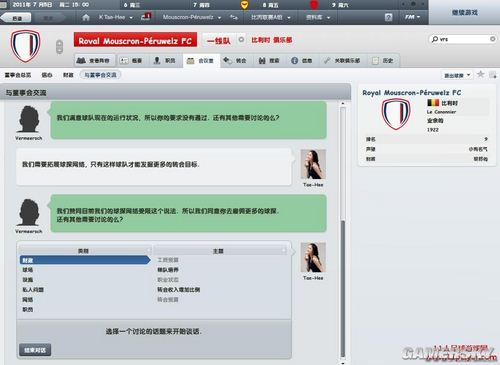Click the swap arrows icon beside Mouscron-Péruwelz menu
Screen dimensions: 500x365
[x=234, y=17]
